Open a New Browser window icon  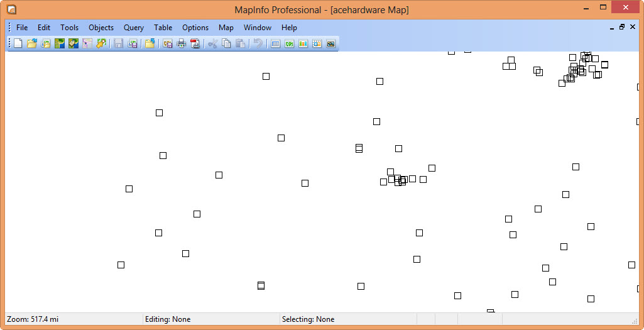tap(276, 43)
